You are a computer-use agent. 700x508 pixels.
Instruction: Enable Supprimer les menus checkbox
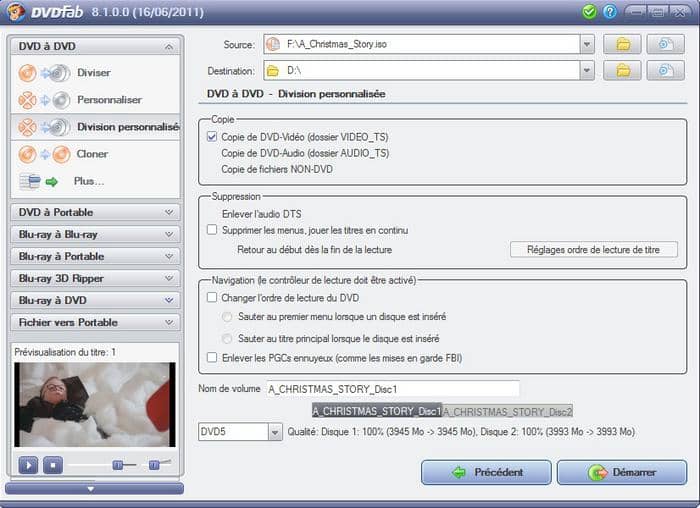(x=212, y=230)
